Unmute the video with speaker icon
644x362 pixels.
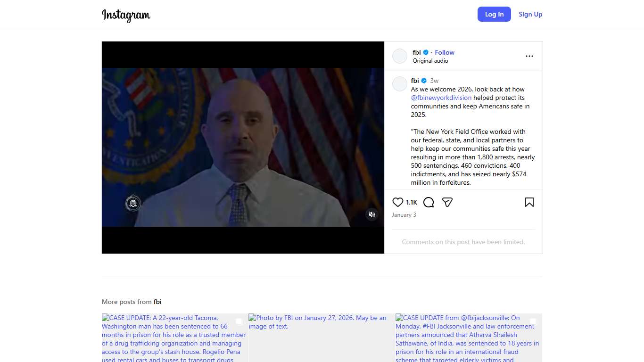[x=372, y=214]
